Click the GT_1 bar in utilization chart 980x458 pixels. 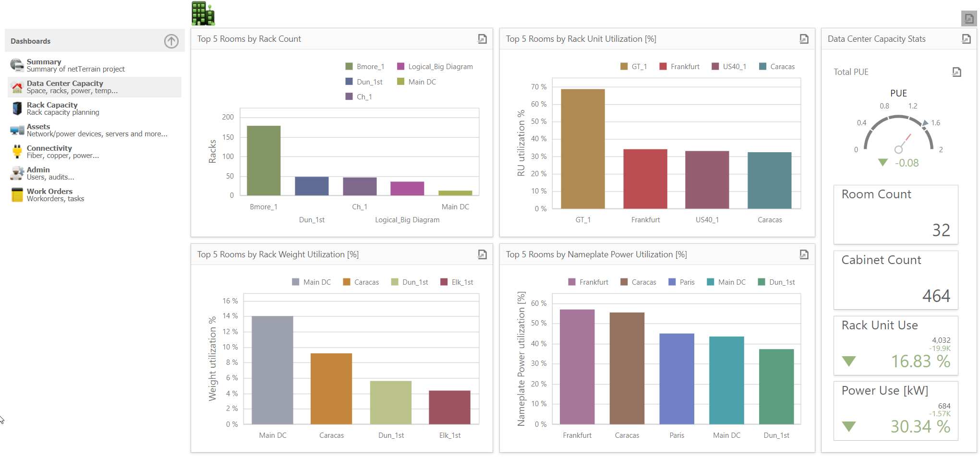point(582,149)
